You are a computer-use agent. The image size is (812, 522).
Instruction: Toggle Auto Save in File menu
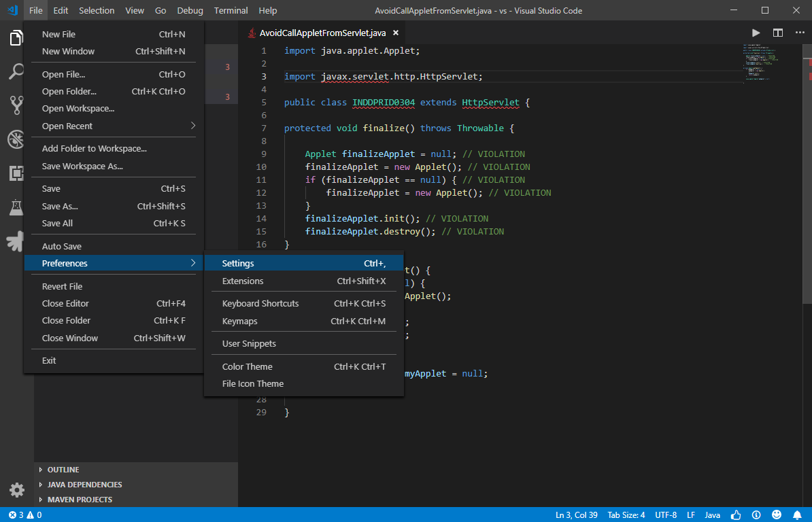coord(61,246)
